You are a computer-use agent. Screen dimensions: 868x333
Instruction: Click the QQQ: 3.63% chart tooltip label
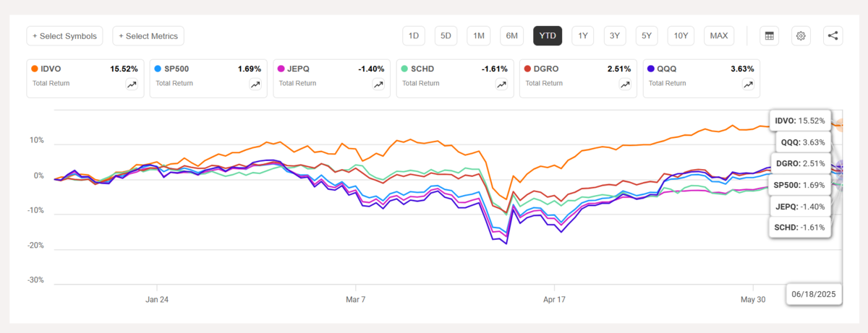click(x=804, y=142)
